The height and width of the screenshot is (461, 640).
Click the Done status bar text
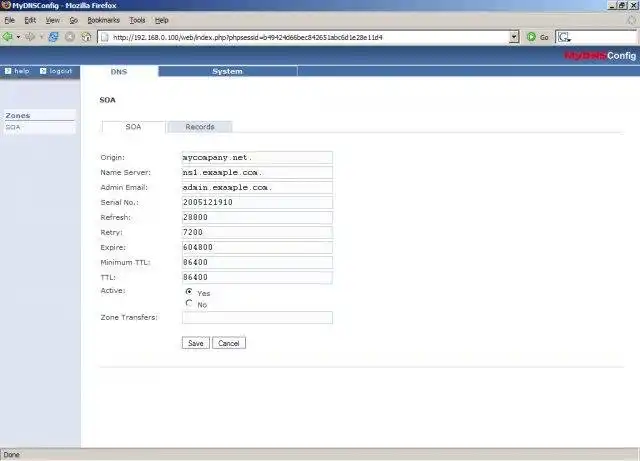pyautogui.click(x=11, y=454)
